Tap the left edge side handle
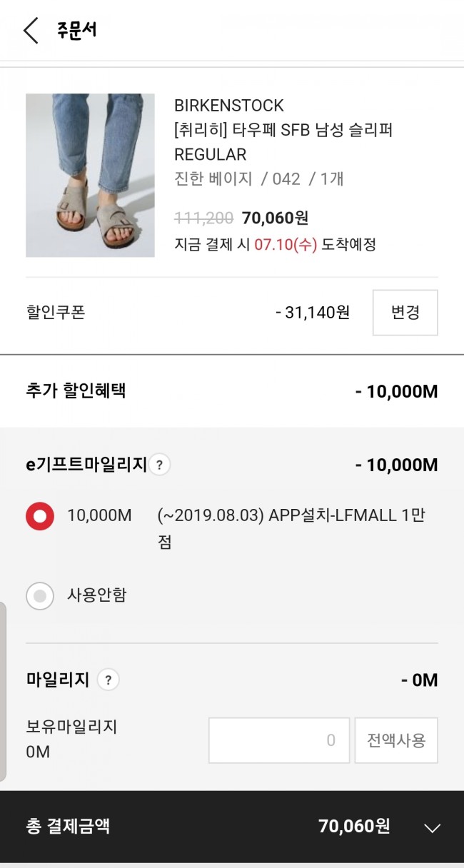Image resolution: width=464 pixels, height=868 pixels. tap(3, 691)
